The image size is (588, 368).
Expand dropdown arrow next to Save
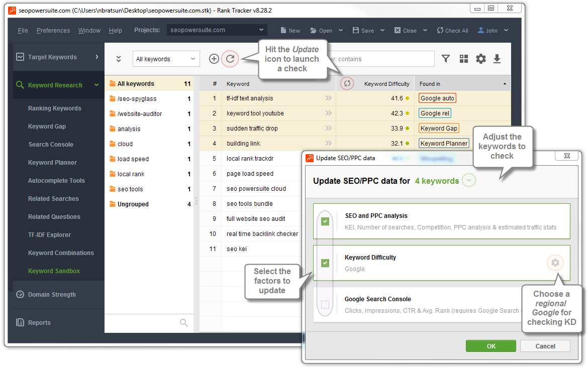pyautogui.click(x=382, y=30)
